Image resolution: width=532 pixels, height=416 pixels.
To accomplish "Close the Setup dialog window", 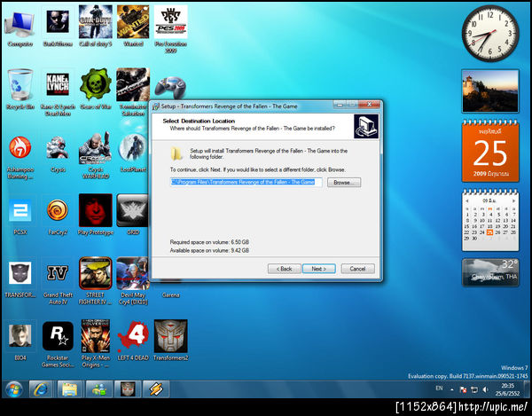I will coord(370,105).
